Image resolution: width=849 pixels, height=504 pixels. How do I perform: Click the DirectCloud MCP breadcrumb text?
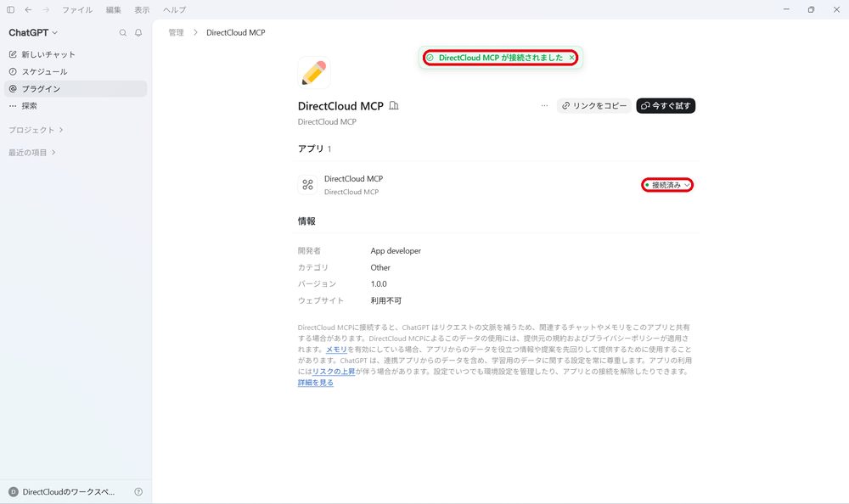[x=235, y=32]
